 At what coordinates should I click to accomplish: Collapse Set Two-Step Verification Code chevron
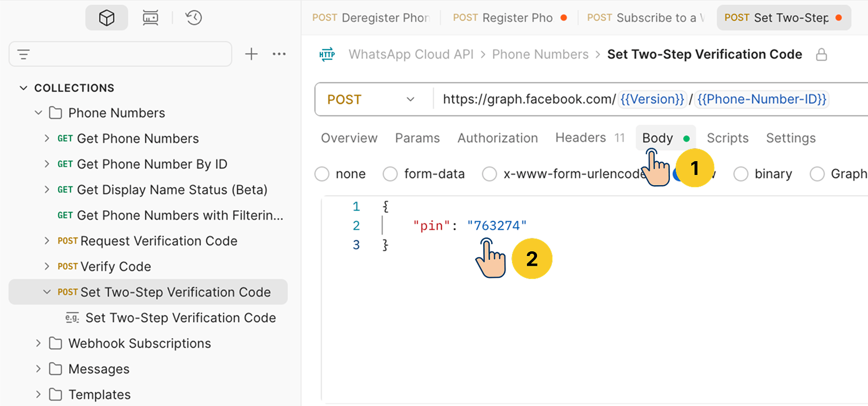pos(47,292)
